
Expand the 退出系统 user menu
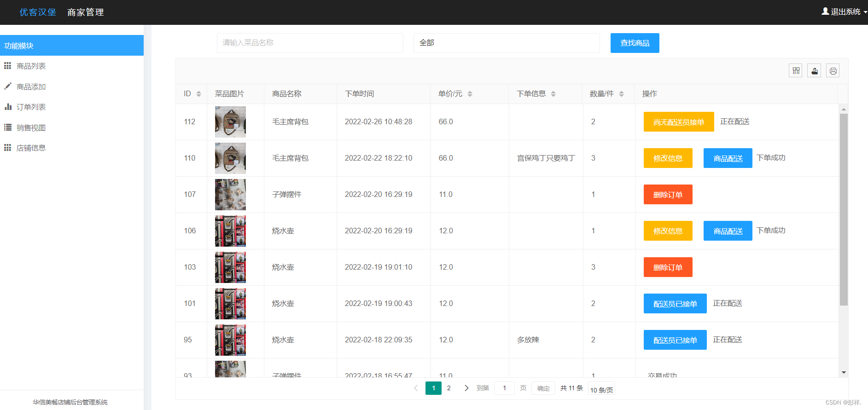pyautogui.click(x=845, y=12)
